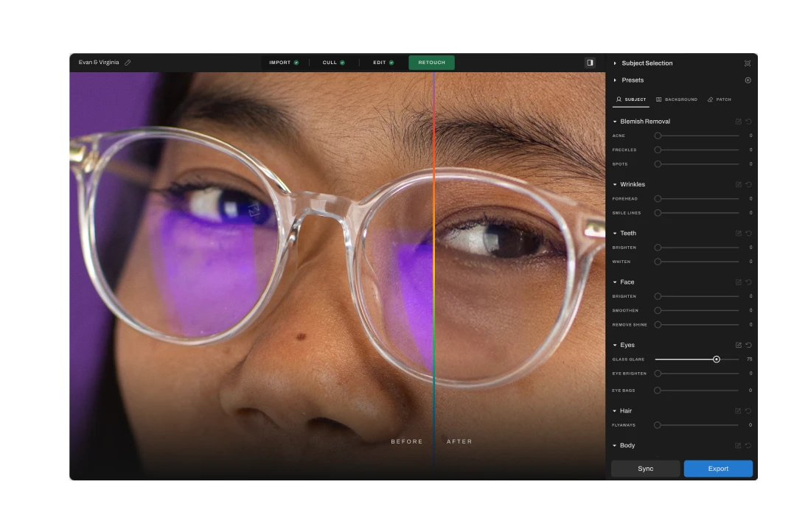The width and height of the screenshot is (808, 532).
Task: Click the Subject Selection target icon
Action: tap(748, 63)
